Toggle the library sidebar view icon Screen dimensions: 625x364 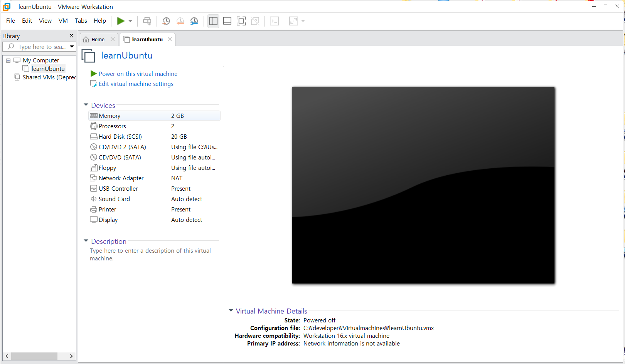pos(213,21)
